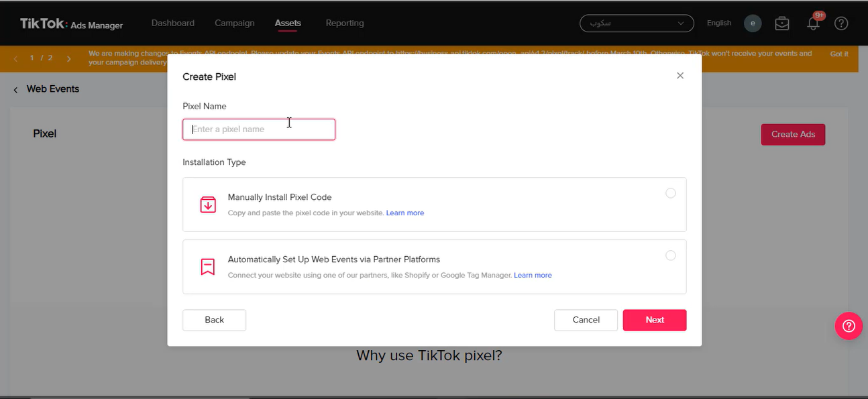868x399 pixels.
Task: Open the Dashboard tab
Action: [173, 23]
